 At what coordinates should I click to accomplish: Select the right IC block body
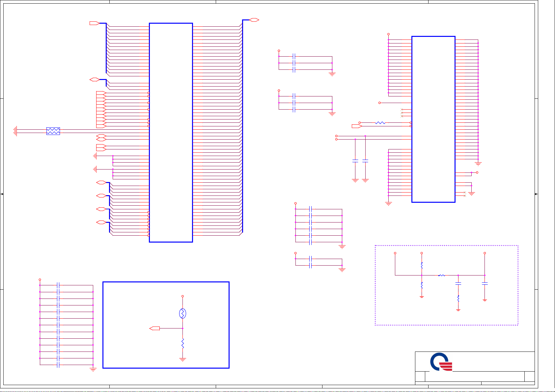(x=433, y=119)
